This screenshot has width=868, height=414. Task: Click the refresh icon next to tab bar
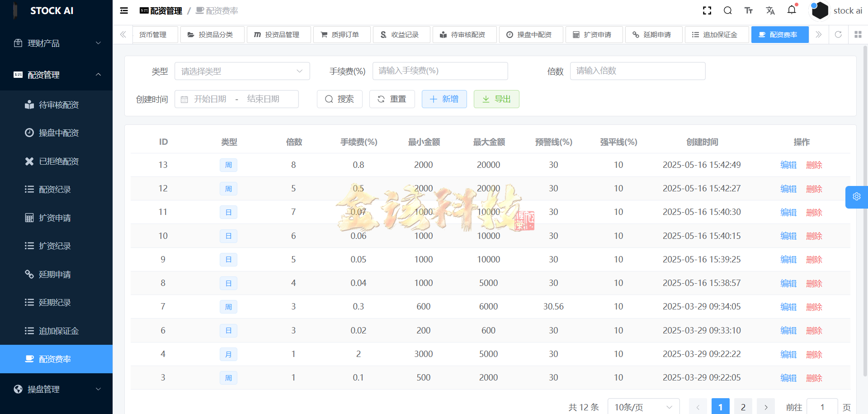click(839, 34)
